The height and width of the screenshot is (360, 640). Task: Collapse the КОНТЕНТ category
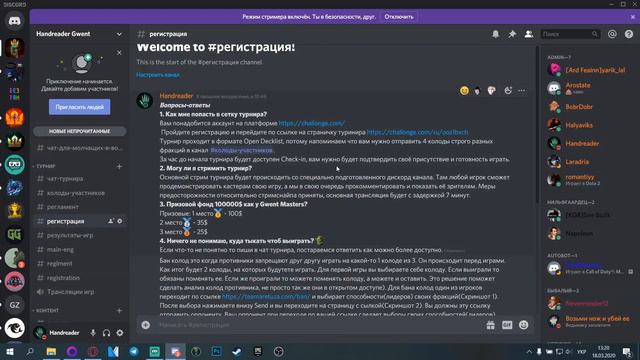click(x=47, y=310)
